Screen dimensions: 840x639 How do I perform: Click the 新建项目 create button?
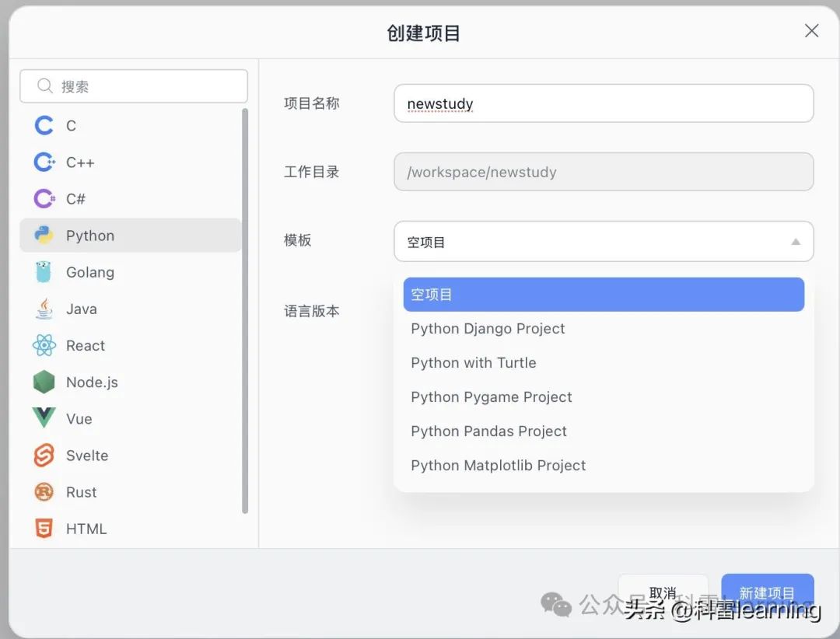pyautogui.click(x=767, y=593)
